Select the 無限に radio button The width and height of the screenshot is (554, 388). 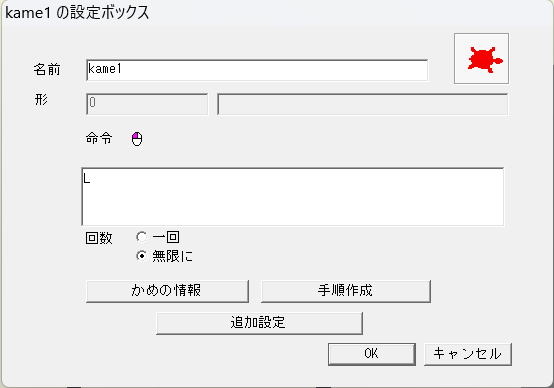click(141, 255)
